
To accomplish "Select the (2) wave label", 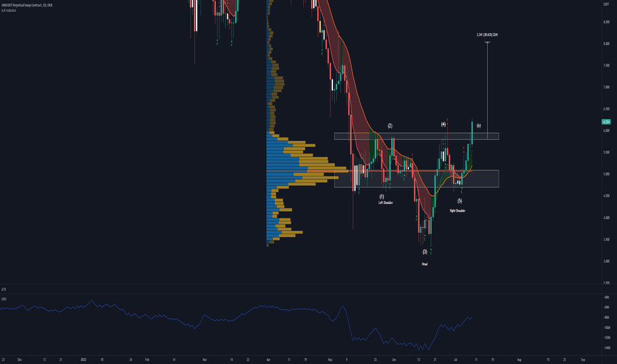I will click(x=390, y=126).
